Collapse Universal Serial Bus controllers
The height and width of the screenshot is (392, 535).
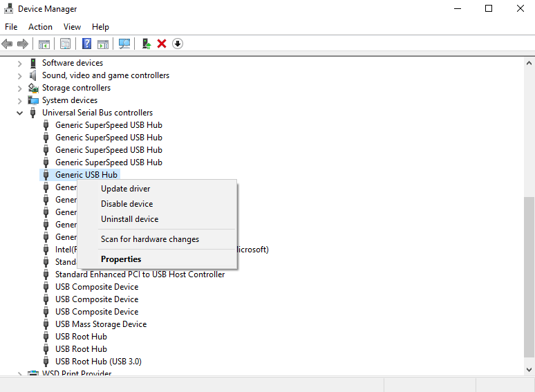point(20,113)
